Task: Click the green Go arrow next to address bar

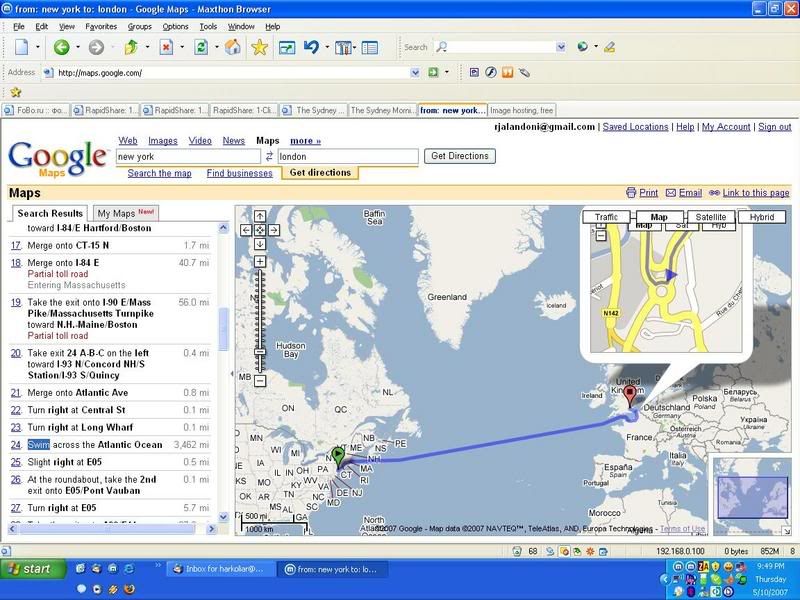Action: (433, 72)
